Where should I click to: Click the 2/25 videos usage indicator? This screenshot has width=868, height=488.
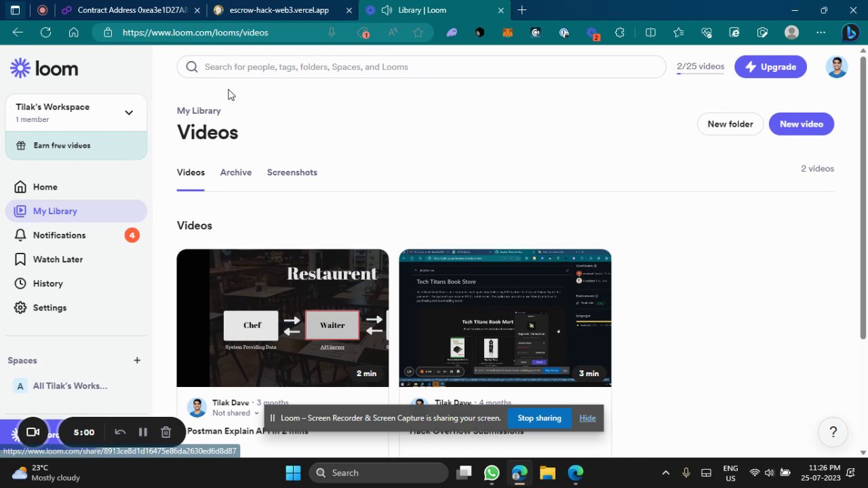[x=701, y=66]
